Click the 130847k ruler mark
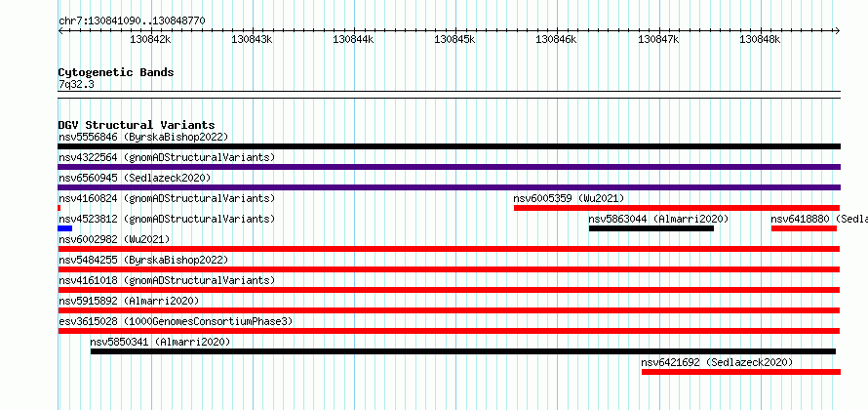This screenshot has width=868, height=410. pos(658,40)
